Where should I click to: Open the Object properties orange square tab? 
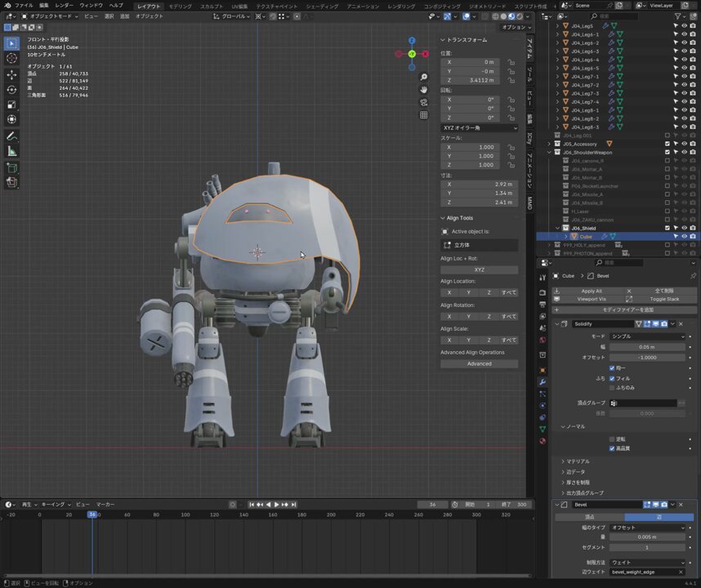point(542,371)
